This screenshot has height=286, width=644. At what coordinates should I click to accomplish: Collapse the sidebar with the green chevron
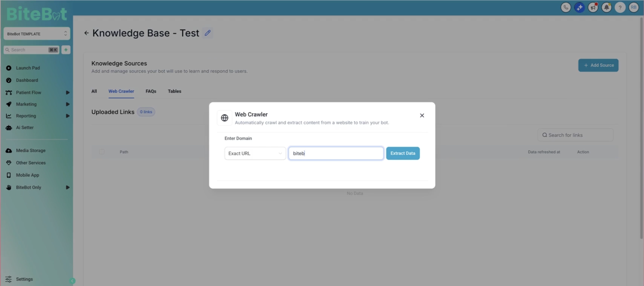point(72,281)
